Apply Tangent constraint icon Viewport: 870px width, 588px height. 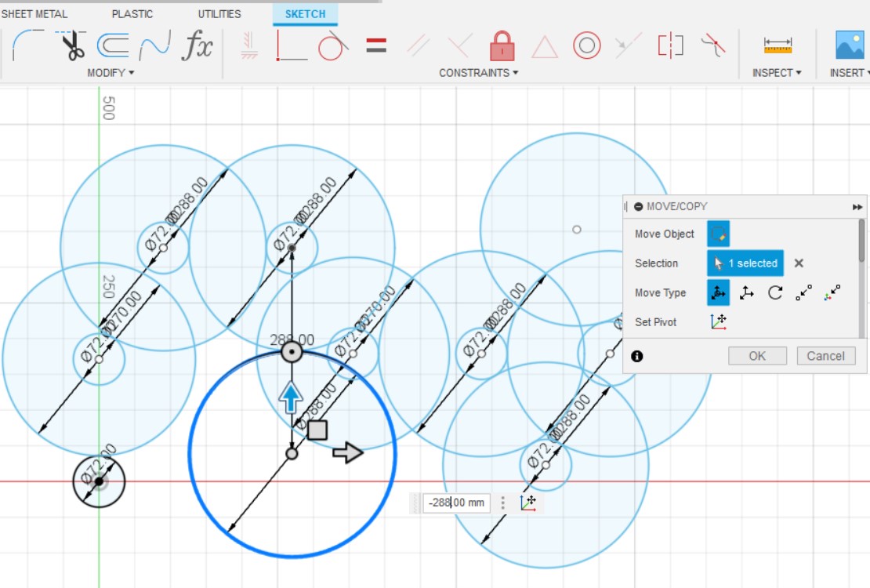[x=332, y=45]
